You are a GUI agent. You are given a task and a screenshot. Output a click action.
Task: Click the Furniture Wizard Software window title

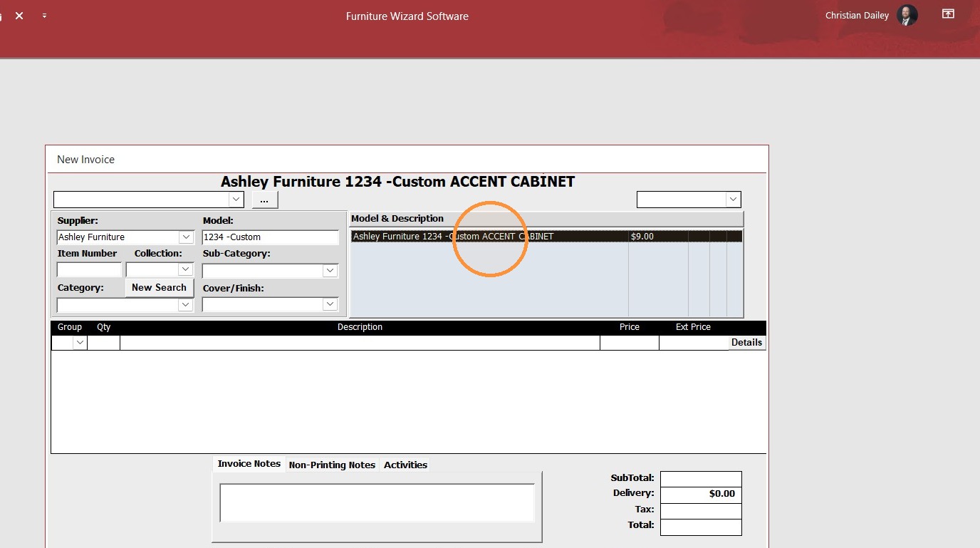407,16
